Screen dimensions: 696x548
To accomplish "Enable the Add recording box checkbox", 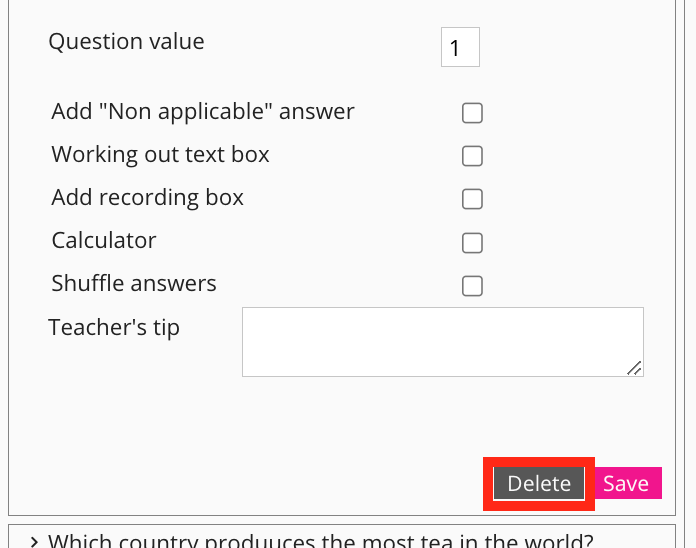I will click(x=472, y=199).
